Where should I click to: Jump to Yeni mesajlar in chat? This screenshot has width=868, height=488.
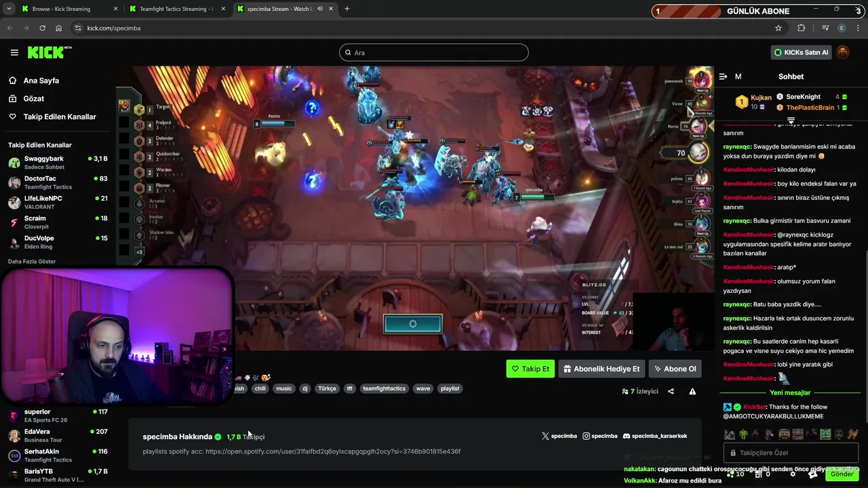click(x=790, y=392)
